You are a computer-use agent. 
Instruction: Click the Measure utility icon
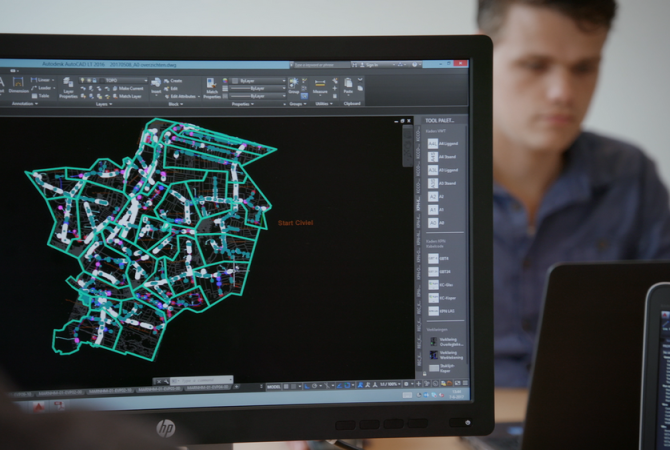click(x=320, y=88)
